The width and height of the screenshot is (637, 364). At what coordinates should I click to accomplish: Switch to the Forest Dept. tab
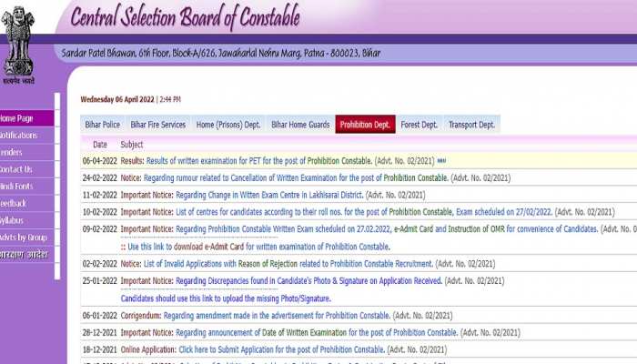419,125
